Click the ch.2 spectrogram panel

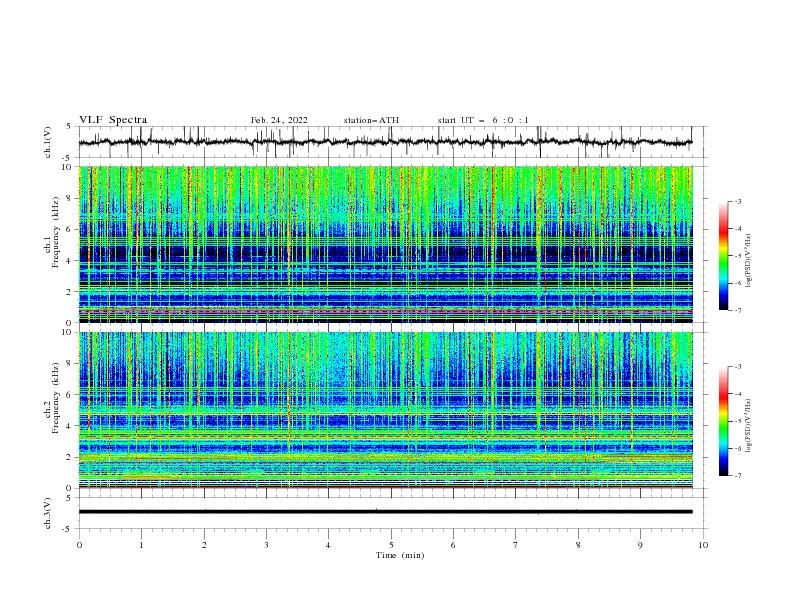[x=385, y=410]
